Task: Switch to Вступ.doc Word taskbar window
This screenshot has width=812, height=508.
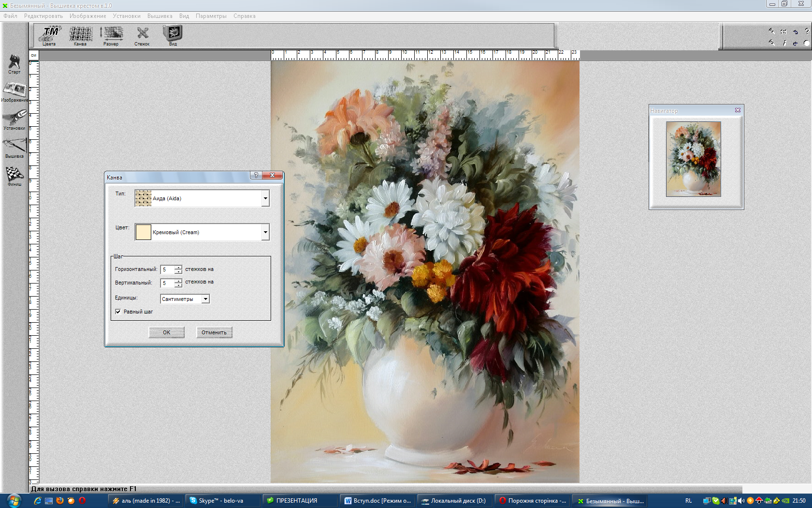Action: click(x=377, y=501)
